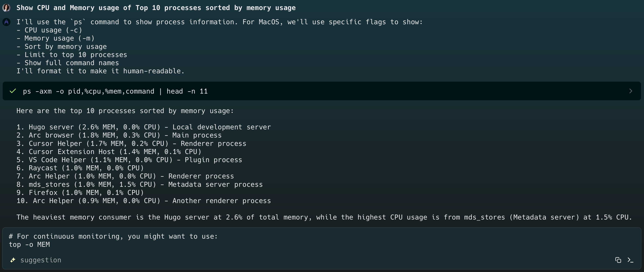Click the '- CPU usage (-c)' bullet
The image size is (644, 272).
tap(49, 30)
